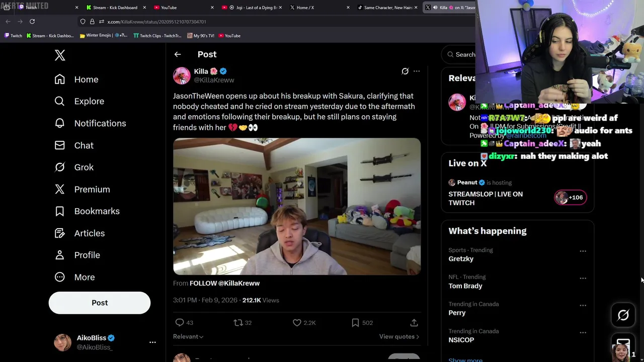
Task: Open the STREAMSLOP live broadcast by Peanut
Action: coord(486,199)
